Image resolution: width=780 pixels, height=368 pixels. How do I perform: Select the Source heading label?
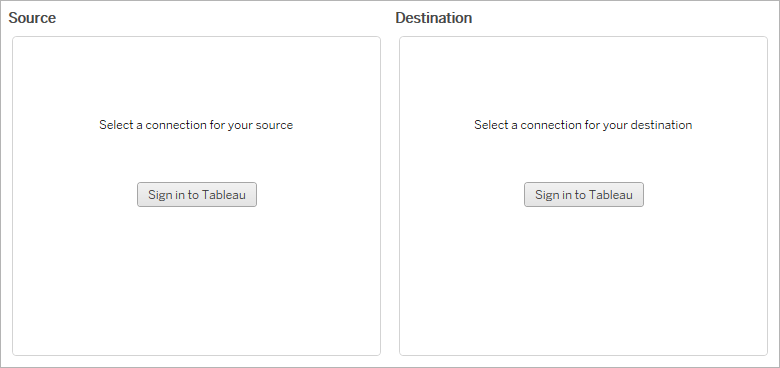click(x=32, y=18)
